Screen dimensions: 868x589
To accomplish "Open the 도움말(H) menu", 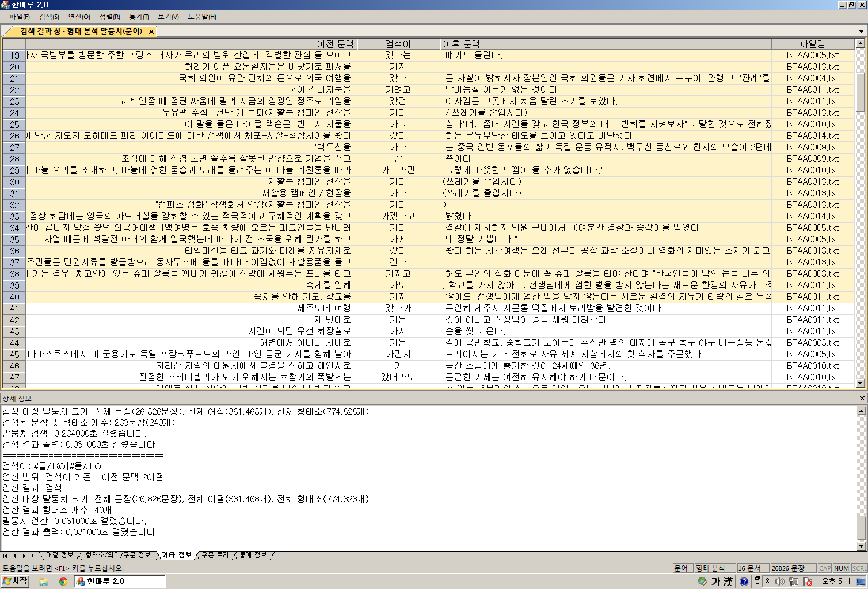I will tap(202, 17).
